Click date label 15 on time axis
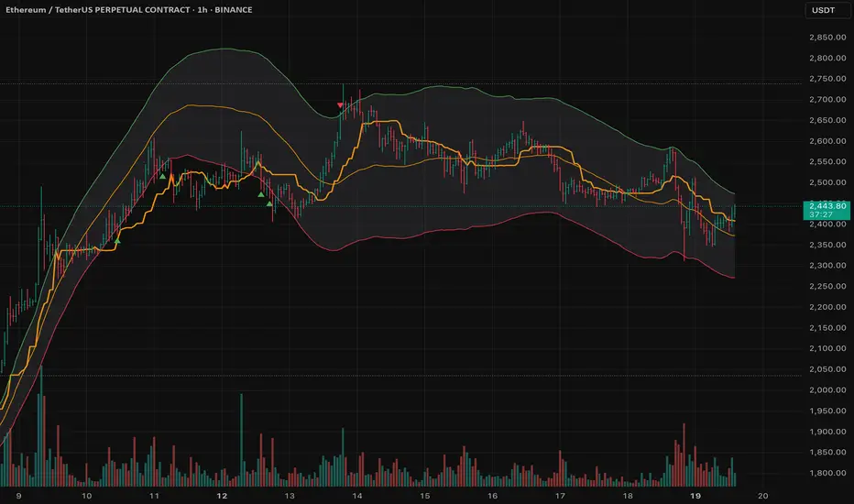Image resolution: width=854 pixels, height=504 pixels. (425, 496)
